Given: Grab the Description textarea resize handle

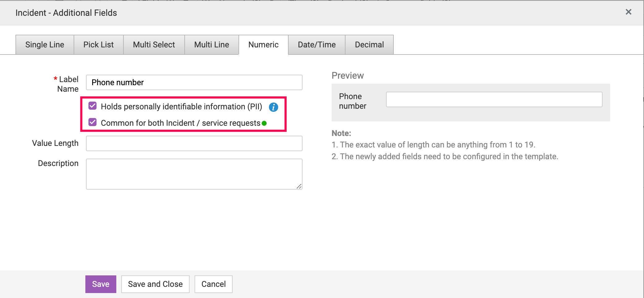Looking at the screenshot, I should [299, 186].
